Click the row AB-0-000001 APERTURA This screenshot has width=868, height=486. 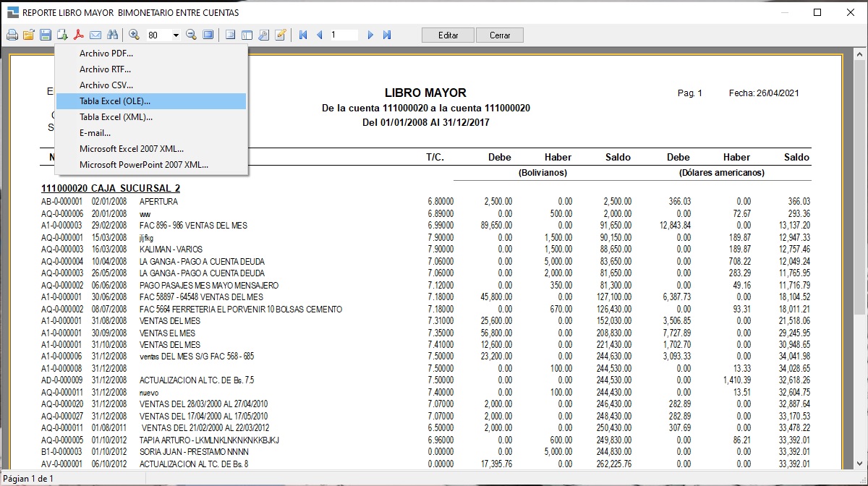[x=425, y=202]
